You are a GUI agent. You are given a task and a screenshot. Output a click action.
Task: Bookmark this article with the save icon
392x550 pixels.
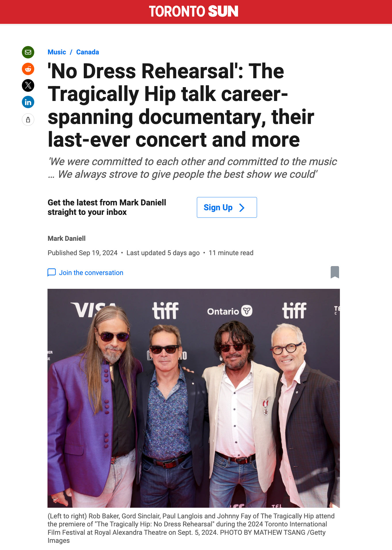pos(335,272)
